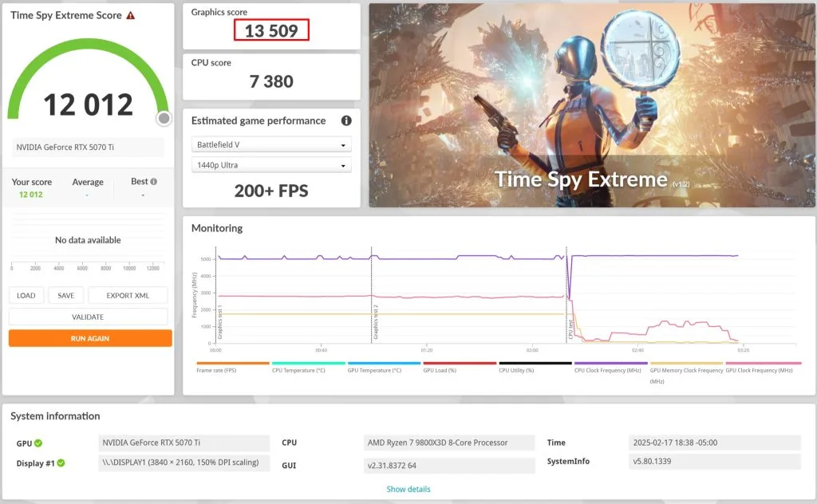The height and width of the screenshot is (504, 817).
Task: Click the GPU field in System information
Action: pos(184,443)
